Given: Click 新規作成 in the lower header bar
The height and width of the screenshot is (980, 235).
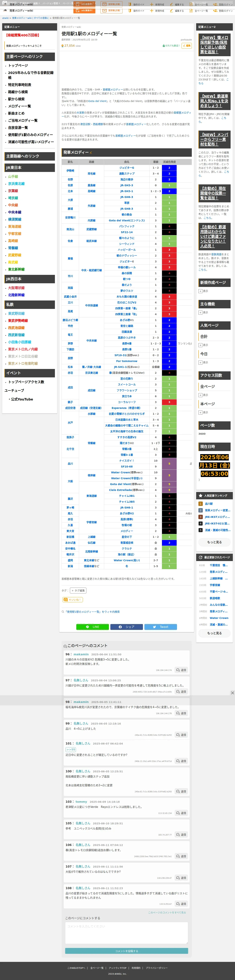Looking at the screenshot, I should (157, 11).
